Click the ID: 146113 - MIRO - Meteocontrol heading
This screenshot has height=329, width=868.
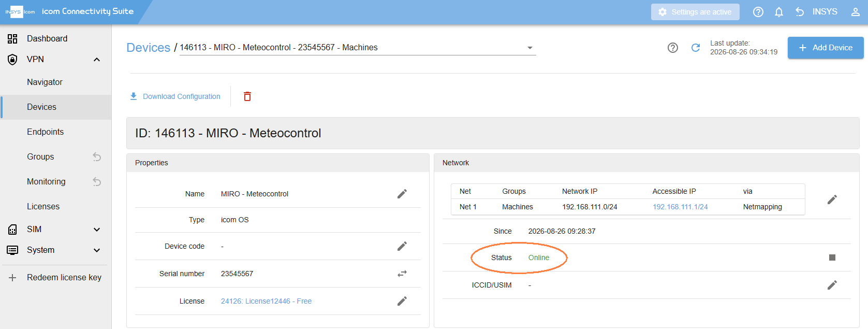click(x=228, y=133)
